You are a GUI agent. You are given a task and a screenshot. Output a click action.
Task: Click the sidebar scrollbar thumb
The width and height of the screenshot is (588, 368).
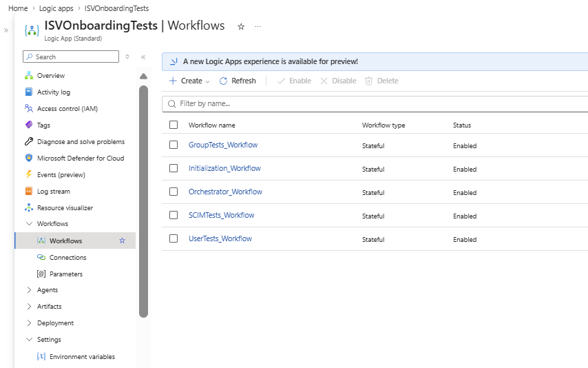[144, 201]
